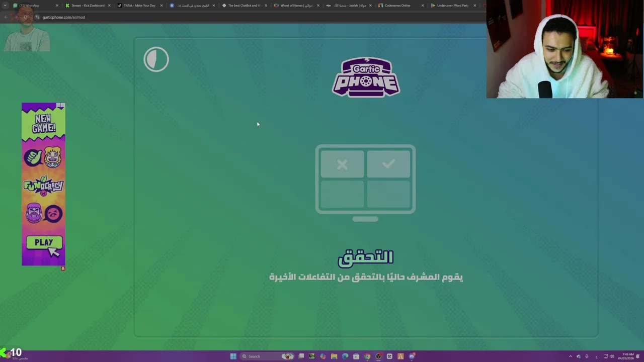Screen dimensions: 644x362
Task: Click the site info icon in address bar
Action: (37, 17)
